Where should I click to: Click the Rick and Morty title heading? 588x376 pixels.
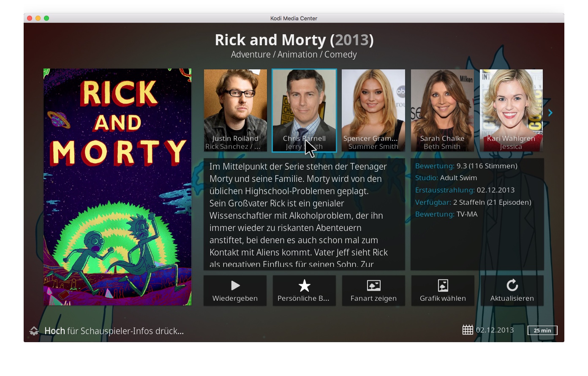[294, 40]
